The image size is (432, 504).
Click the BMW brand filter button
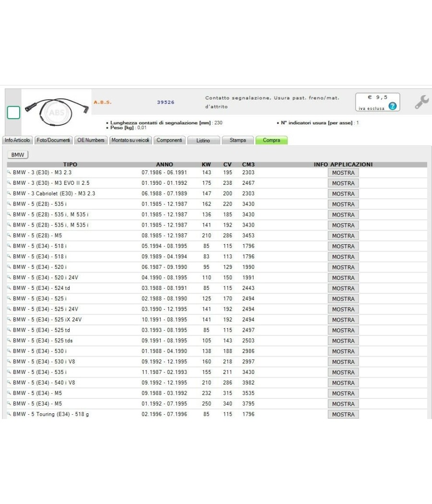[x=18, y=155]
